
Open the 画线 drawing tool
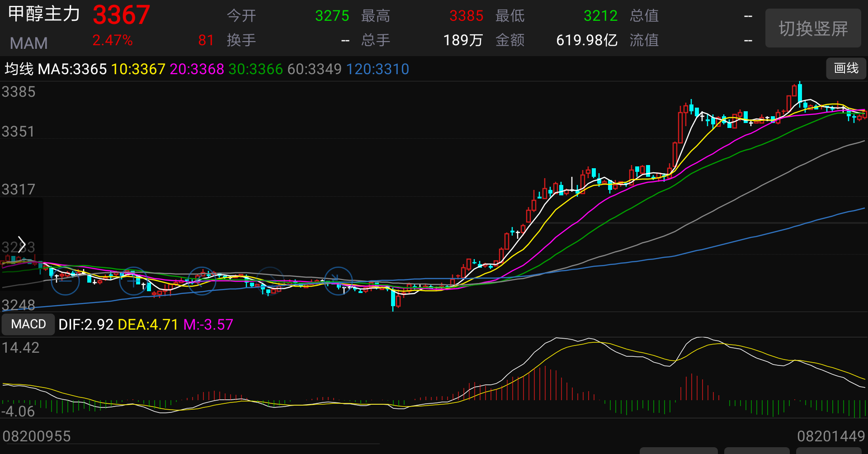pos(846,68)
